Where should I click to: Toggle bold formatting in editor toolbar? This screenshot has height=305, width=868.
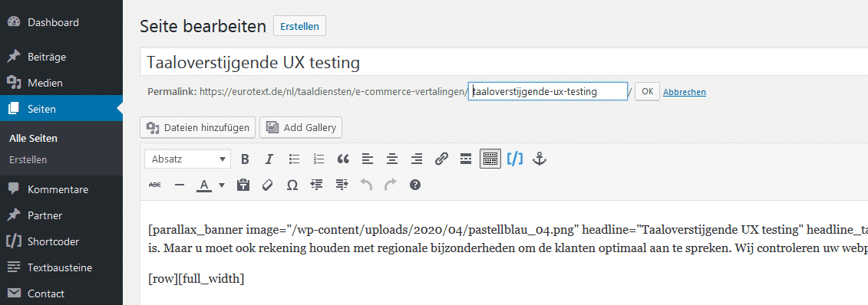tap(245, 159)
